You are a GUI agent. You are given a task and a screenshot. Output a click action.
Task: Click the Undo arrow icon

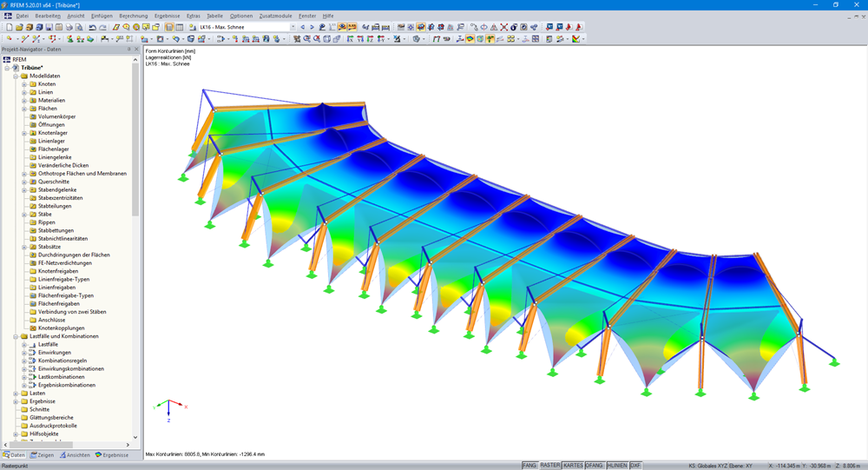click(93, 27)
